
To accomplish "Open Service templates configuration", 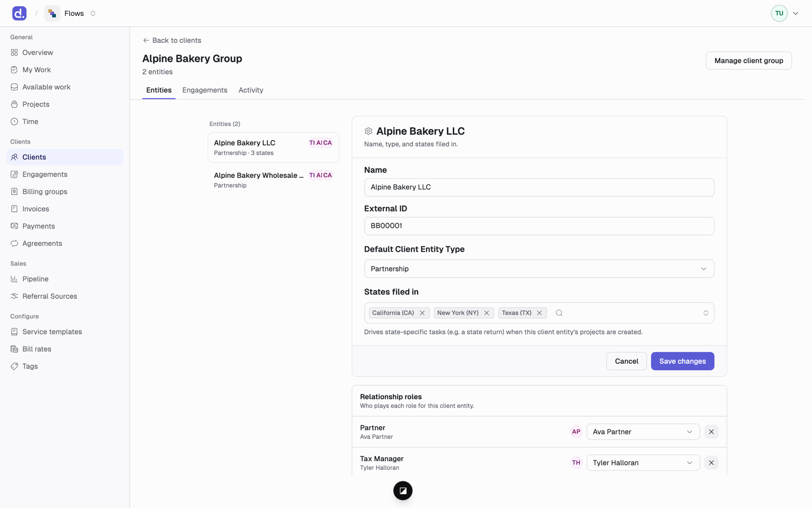I will click(x=64, y=332).
